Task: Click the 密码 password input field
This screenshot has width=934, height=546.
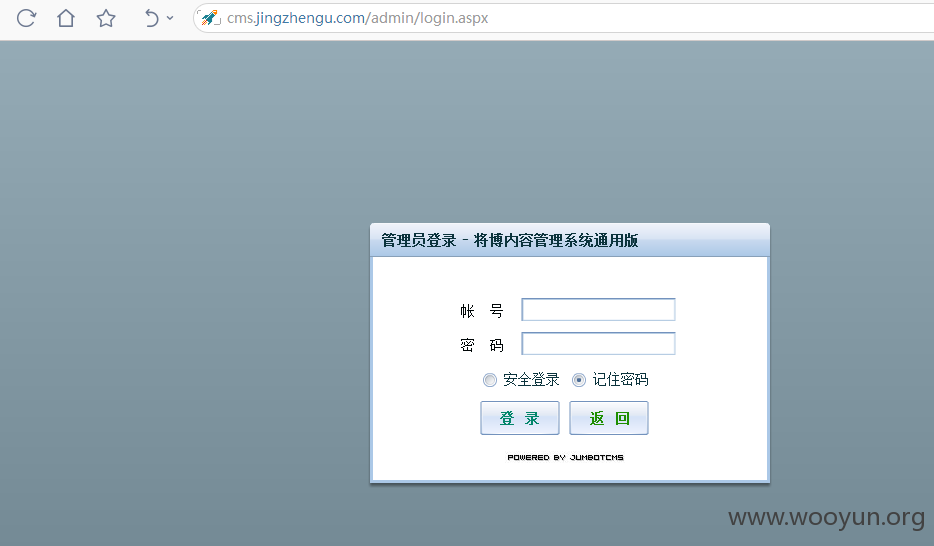Action: pyautogui.click(x=598, y=344)
